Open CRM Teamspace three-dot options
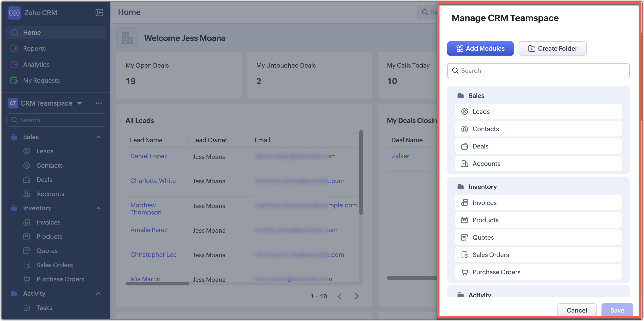The width and height of the screenshot is (644, 321). (x=99, y=103)
